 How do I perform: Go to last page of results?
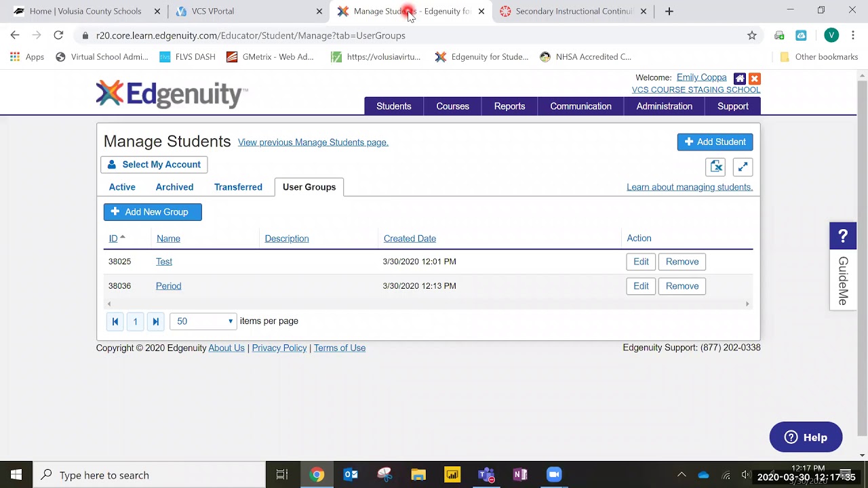156,321
